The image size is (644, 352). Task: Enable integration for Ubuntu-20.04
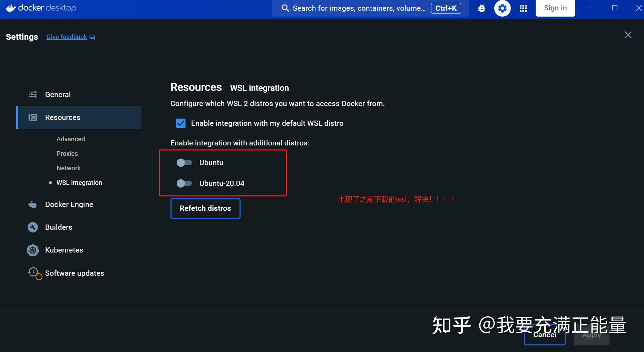(184, 183)
